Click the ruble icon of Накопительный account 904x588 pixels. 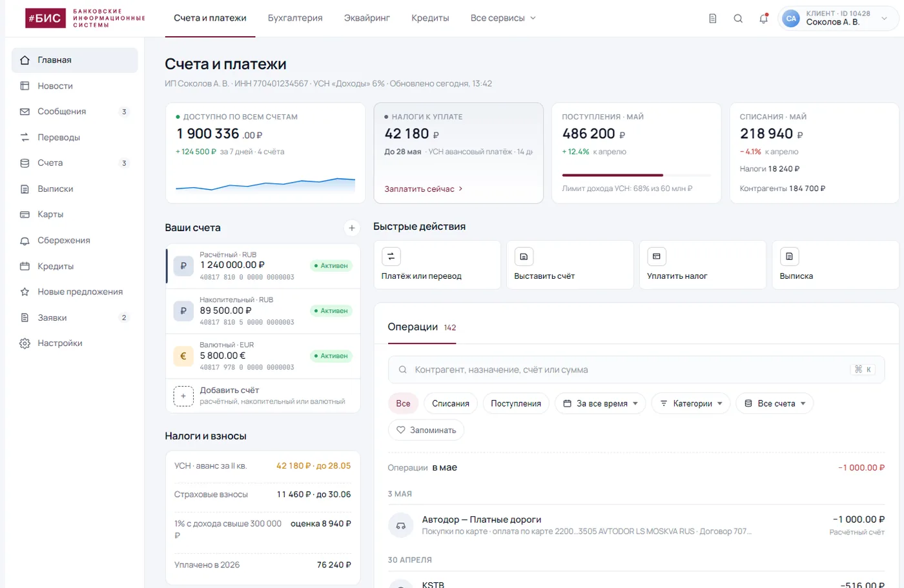click(x=183, y=311)
